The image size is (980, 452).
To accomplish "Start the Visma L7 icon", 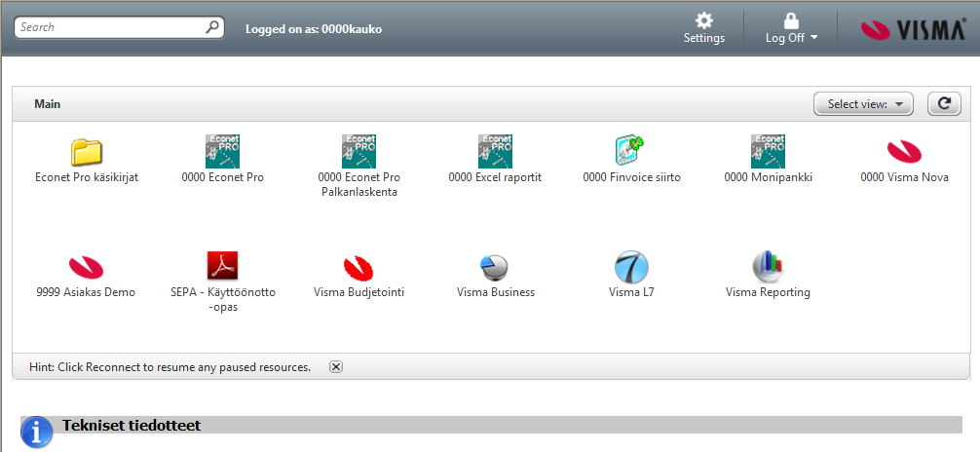I will [x=631, y=267].
